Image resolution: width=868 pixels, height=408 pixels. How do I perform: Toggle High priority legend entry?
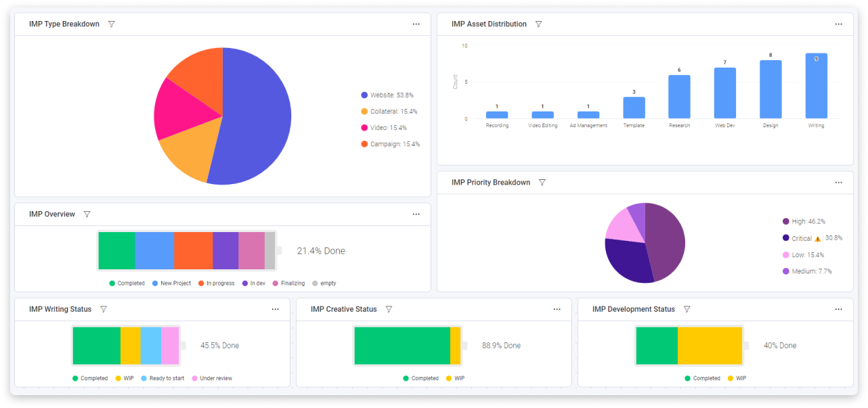804,221
